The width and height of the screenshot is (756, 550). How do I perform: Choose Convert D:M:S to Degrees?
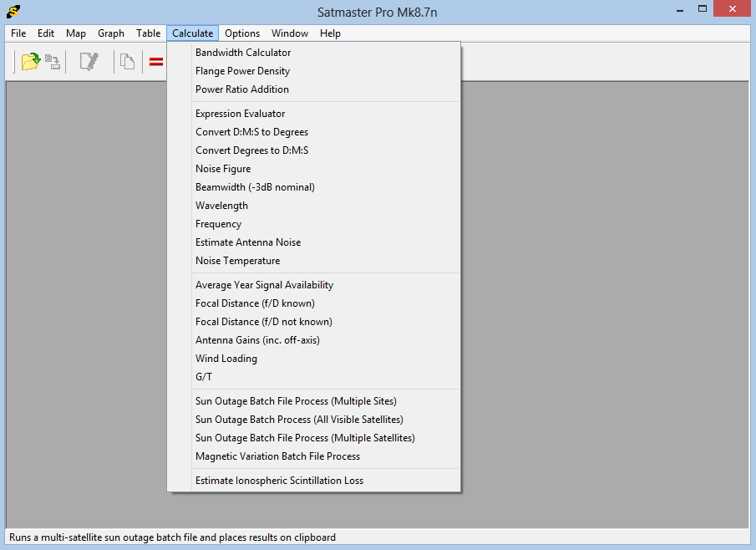click(x=314, y=132)
